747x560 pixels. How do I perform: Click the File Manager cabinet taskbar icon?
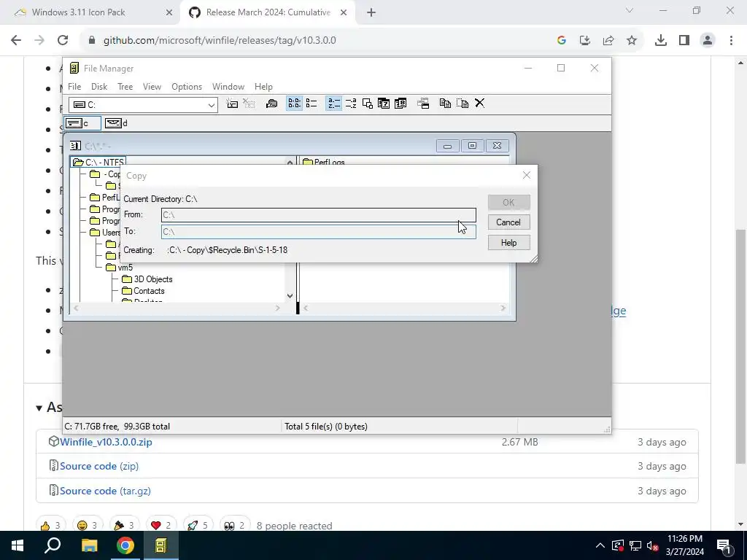pyautogui.click(x=160, y=545)
